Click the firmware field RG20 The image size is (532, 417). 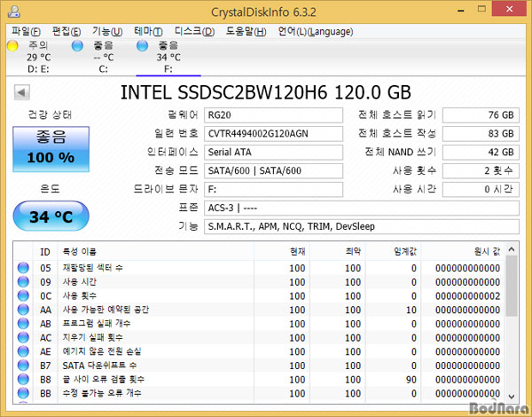pos(273,115)
